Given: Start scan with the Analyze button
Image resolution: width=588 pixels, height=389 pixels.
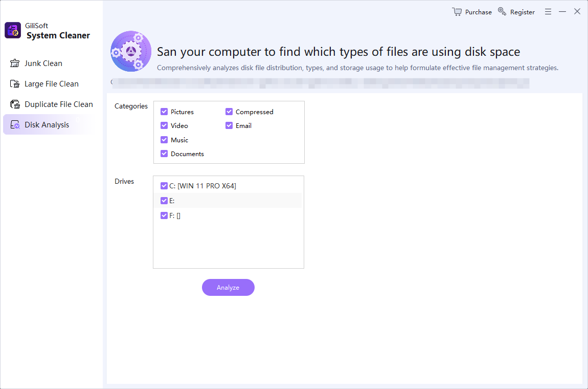Looking at the screenshot, I should coord(228,287).
